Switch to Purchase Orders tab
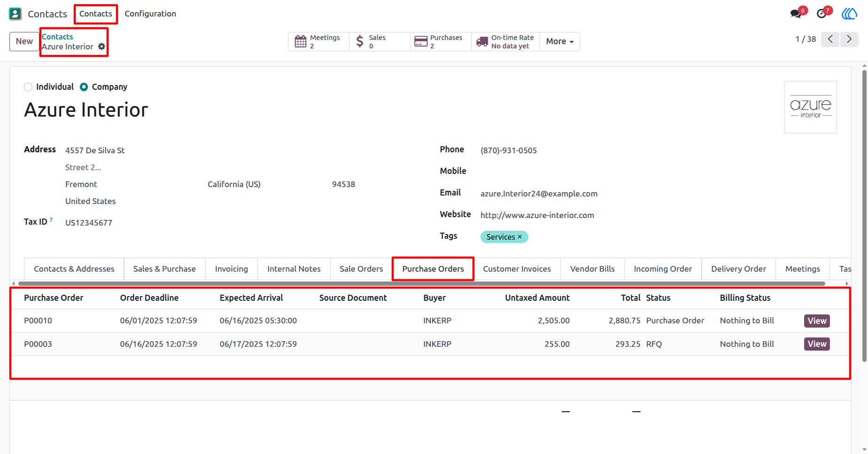 point(433,269)
